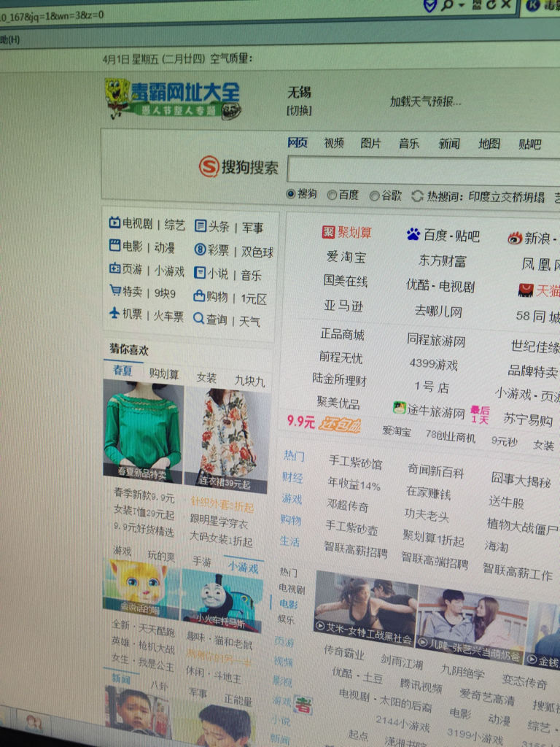The height and width of the screenshot is (747, 560).
Task: Click the 电影 film icon
Action: click(114, 245)
